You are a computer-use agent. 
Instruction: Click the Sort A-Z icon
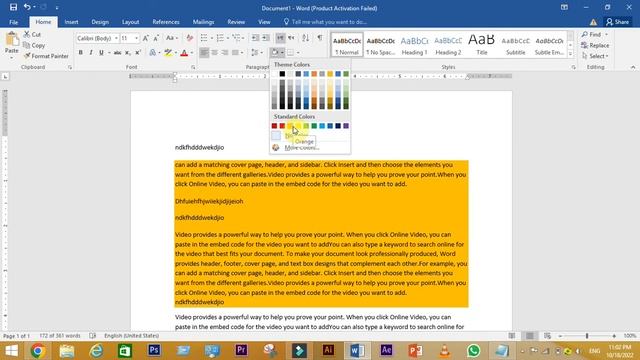pyautogui.click(x=305, y=38)
